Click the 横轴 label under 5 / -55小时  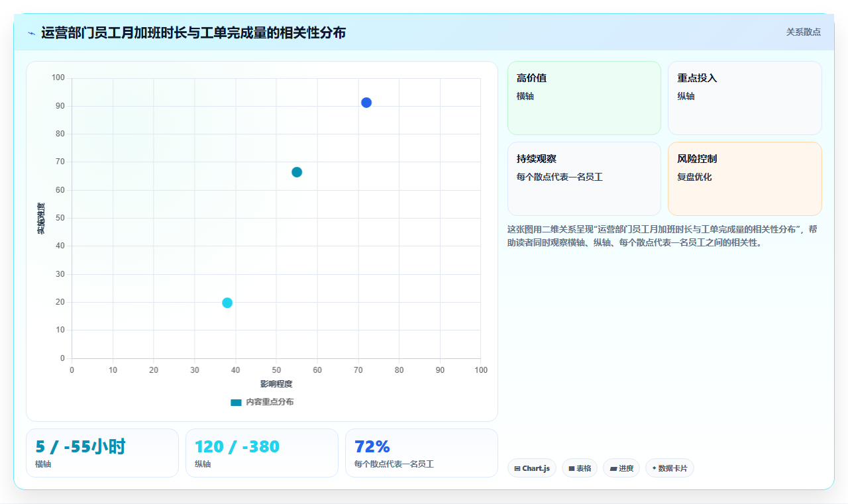point(43,464)
